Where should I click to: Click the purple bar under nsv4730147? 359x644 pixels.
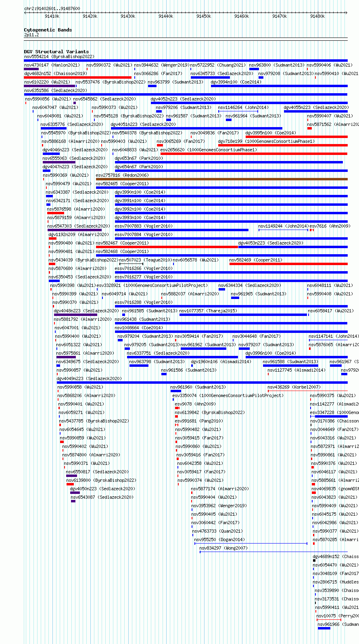[31, 69]
